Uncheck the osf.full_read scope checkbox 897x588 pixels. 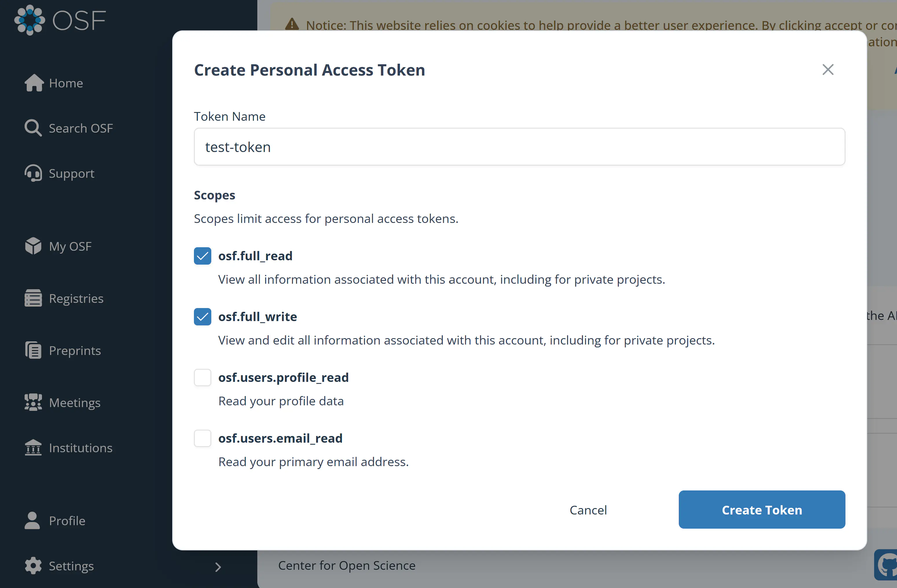202,256
